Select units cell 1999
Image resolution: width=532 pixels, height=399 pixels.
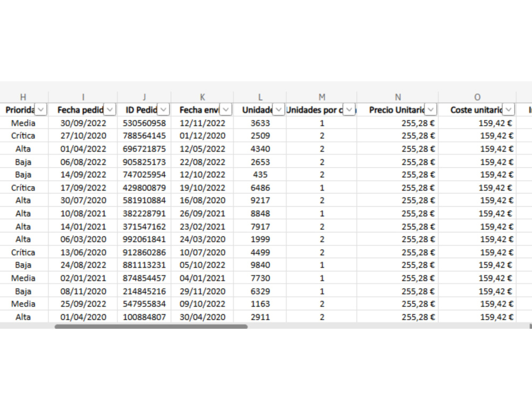[x=260, y=239]
